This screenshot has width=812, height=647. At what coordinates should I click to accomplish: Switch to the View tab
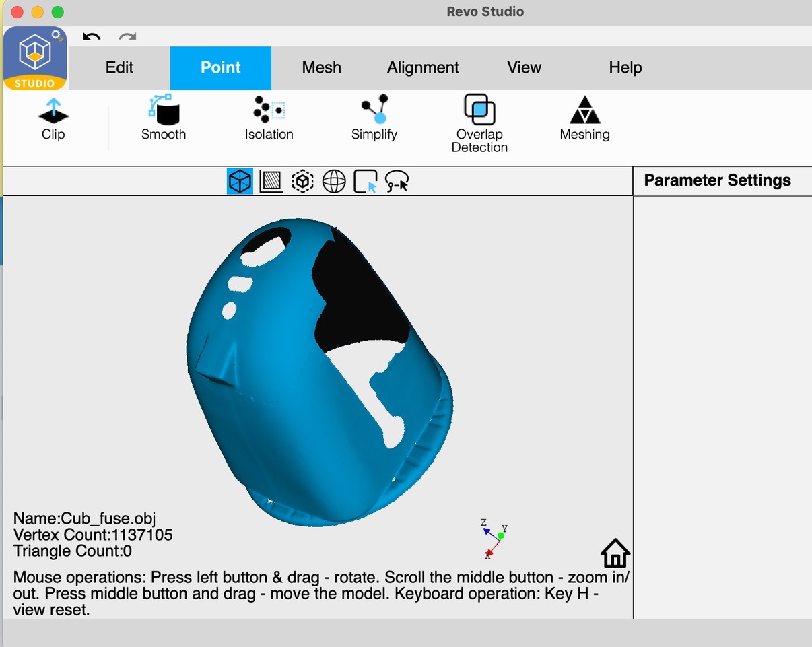pos(524,67)
